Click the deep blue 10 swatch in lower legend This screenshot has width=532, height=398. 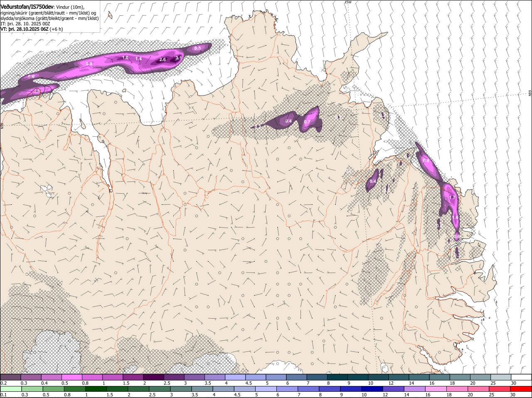[x=372, y=389]
